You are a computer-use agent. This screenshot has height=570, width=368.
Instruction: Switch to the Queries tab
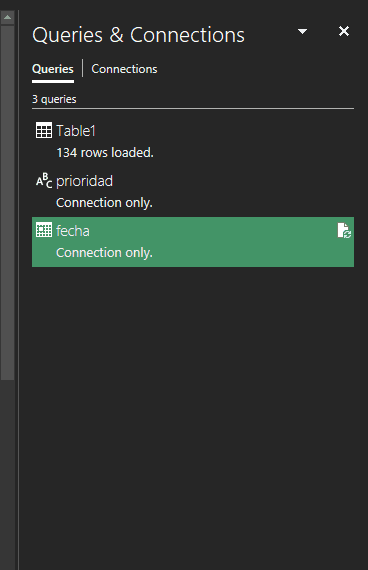[x=53, y=69]
